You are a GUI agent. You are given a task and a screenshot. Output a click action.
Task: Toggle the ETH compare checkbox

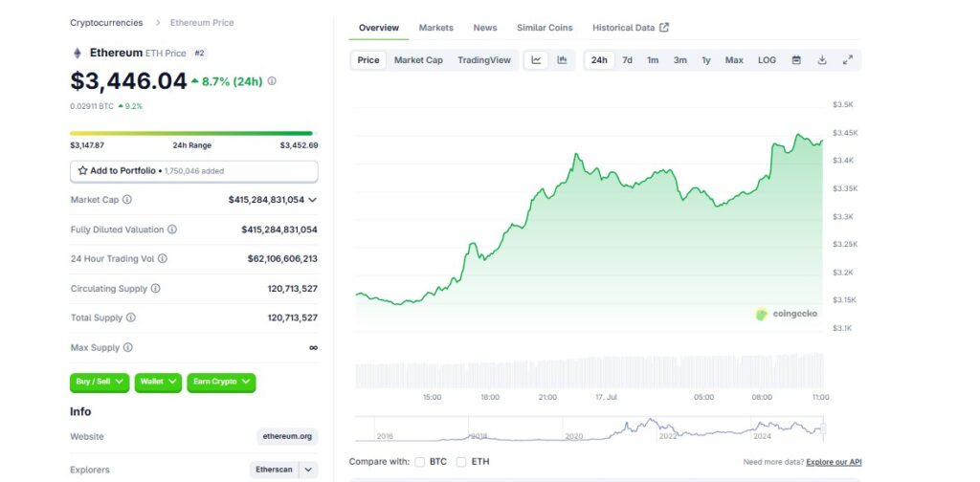click(461, 462)
